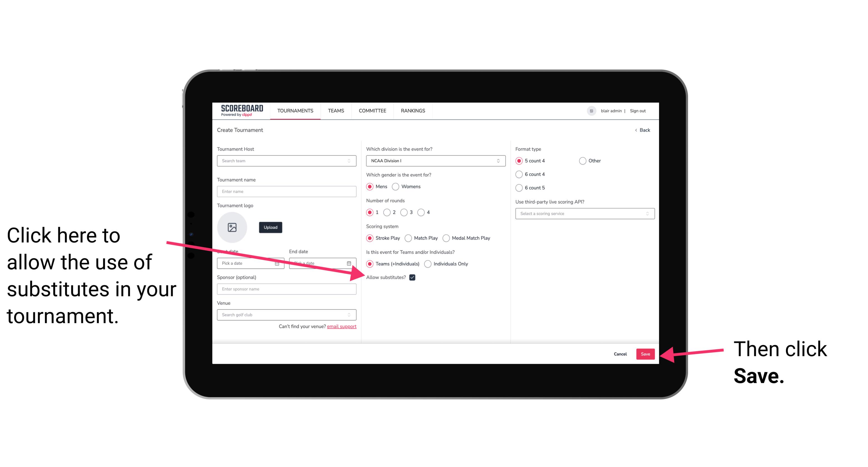Click the Tournament Host search dropdown
Viewport: 868px width, 467px height.
286,161
